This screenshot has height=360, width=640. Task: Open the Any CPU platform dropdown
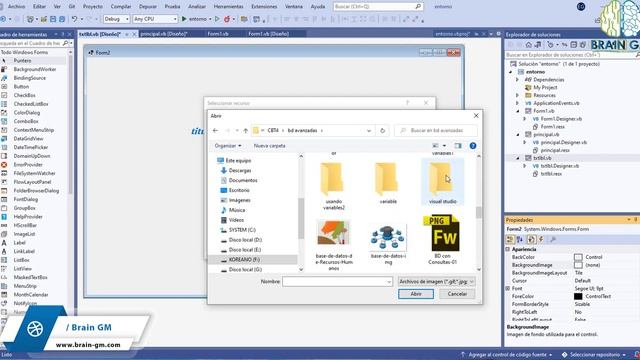pyautogui.click(x=155, y=19)
